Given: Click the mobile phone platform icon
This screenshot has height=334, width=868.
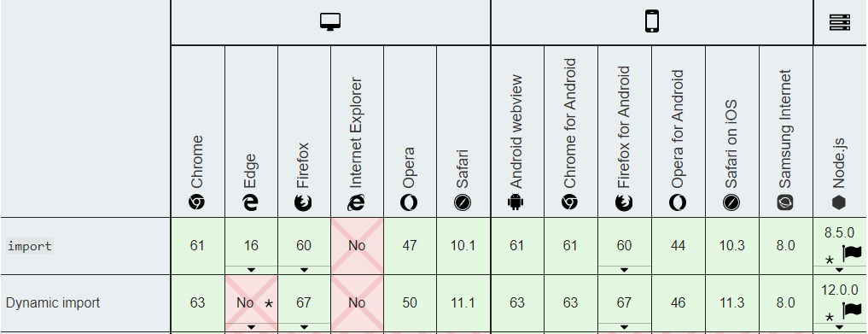Looking at the screenshot, I should pos(652,22).
